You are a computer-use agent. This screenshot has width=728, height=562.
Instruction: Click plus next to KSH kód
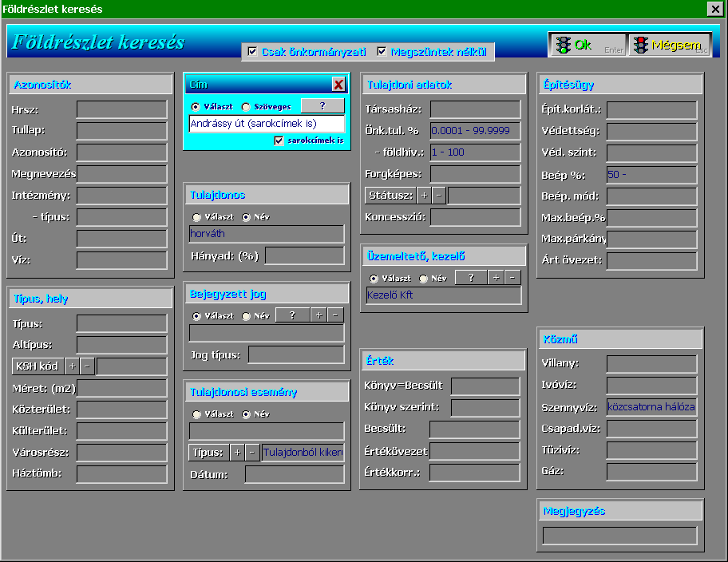click(72, 366)
